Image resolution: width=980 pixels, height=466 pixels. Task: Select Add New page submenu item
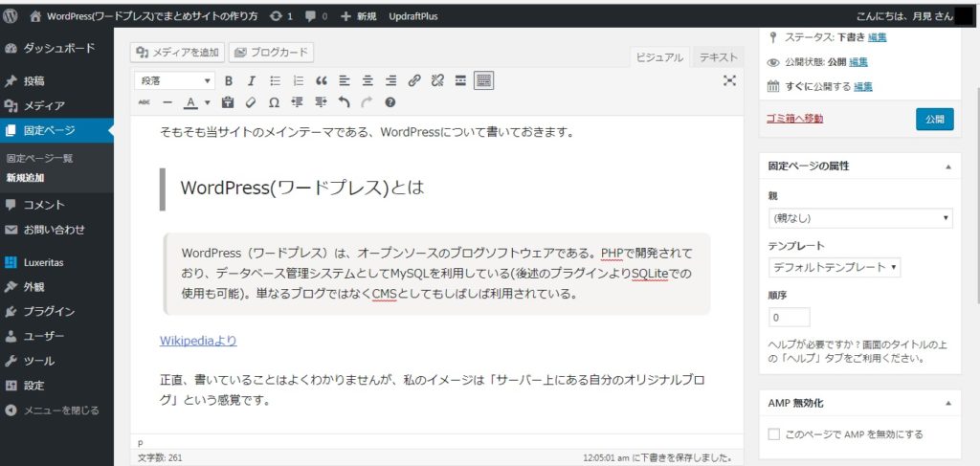pos(26,177)
